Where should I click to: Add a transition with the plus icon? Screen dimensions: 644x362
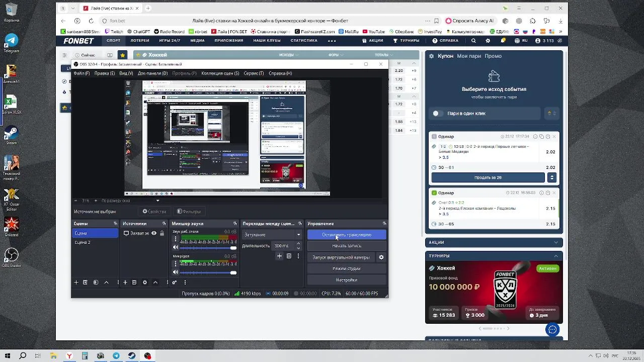(x=279, y=256)
